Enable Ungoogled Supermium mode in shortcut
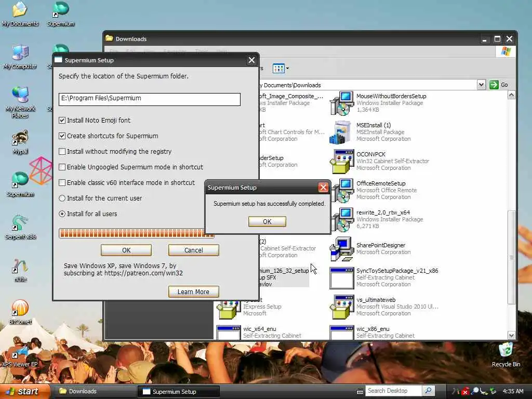The height and width of the screenshot is (399, 532). (x=62, y=167)
